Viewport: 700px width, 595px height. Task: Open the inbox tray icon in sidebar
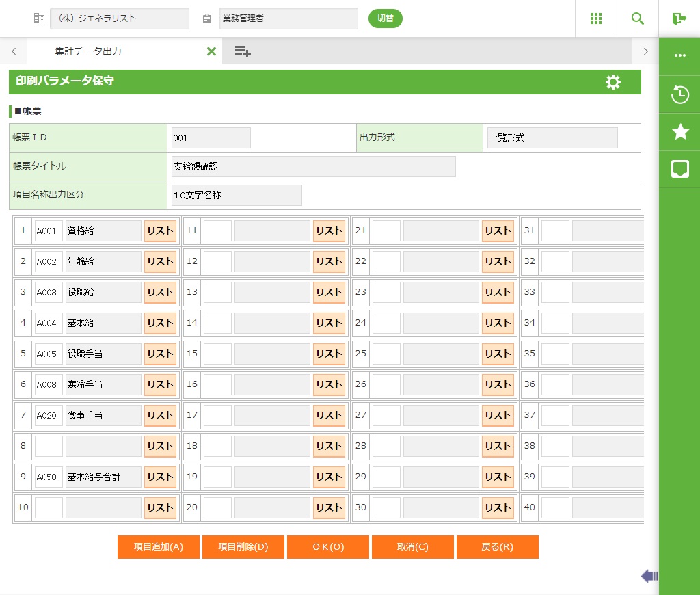pyautogui.click(x=680, y=169)
